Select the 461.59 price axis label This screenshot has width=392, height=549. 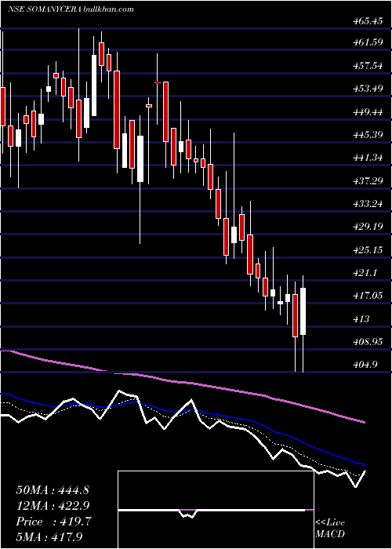(368, 42)
